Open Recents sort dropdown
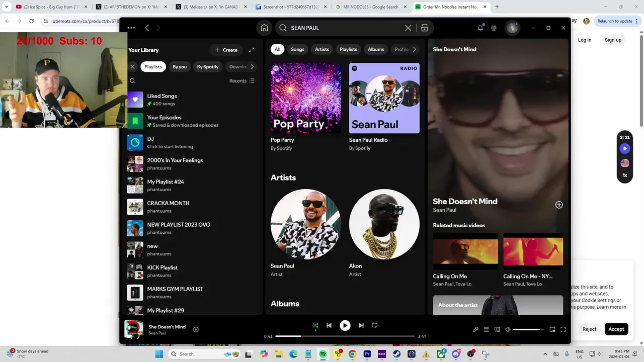 [242, 81]
